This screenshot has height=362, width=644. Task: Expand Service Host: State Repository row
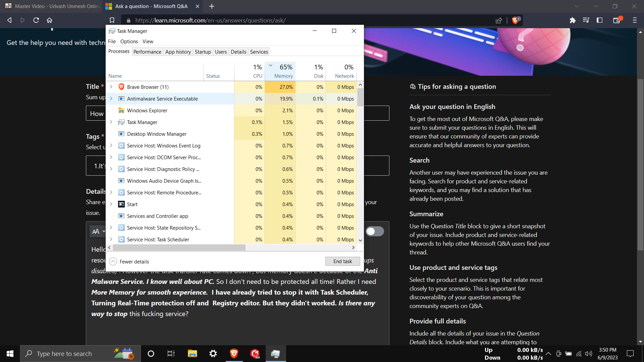[x=111, y=228]
